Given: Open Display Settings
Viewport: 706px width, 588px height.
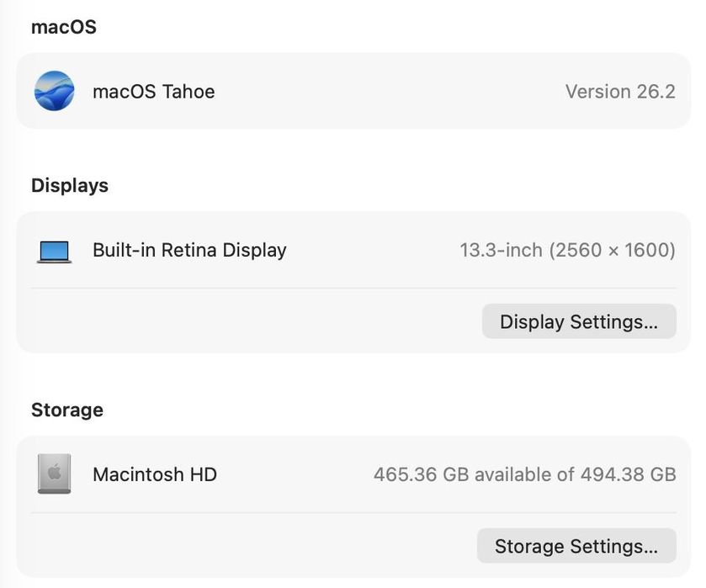Looking at the screenshot, I should pos(579,321).
